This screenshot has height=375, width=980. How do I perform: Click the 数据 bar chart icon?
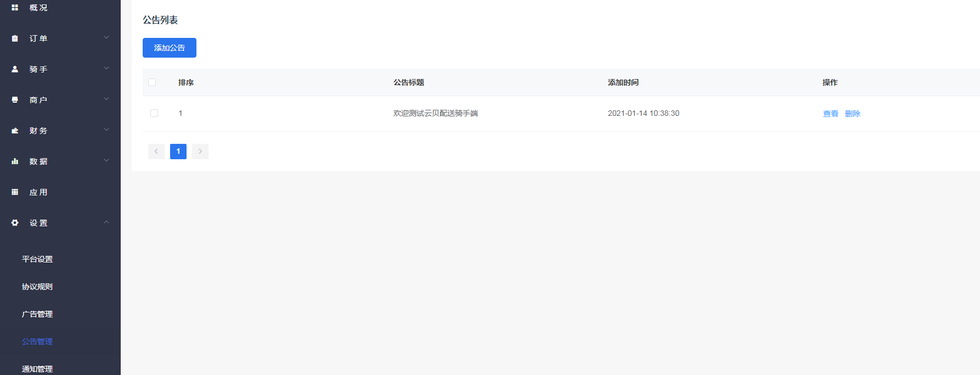(15, 161)
